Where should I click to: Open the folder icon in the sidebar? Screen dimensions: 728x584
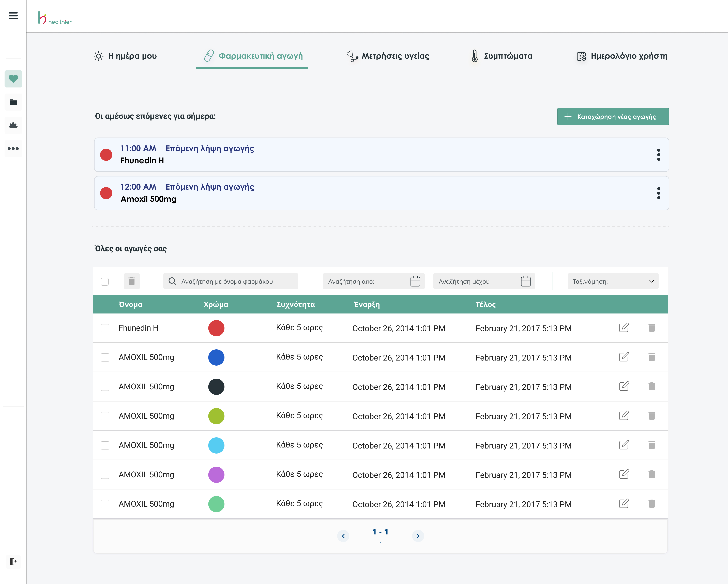click(13, 102)
